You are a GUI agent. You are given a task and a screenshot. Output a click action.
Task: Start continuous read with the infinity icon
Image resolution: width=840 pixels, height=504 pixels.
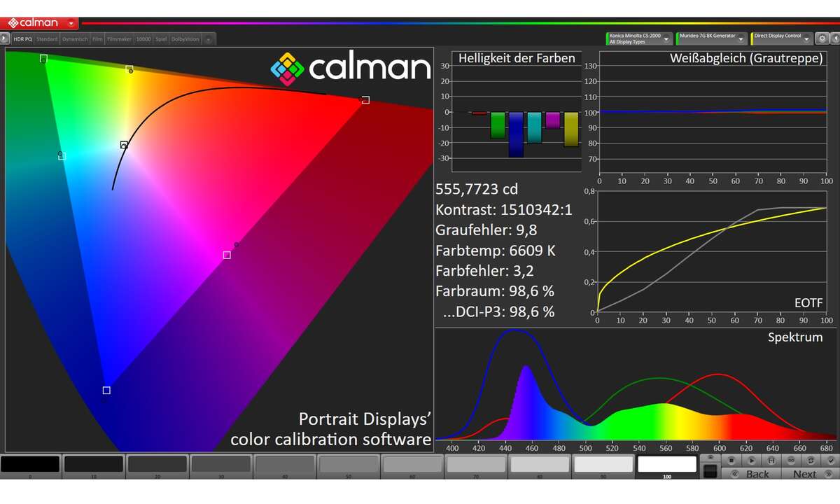[790, 460]
